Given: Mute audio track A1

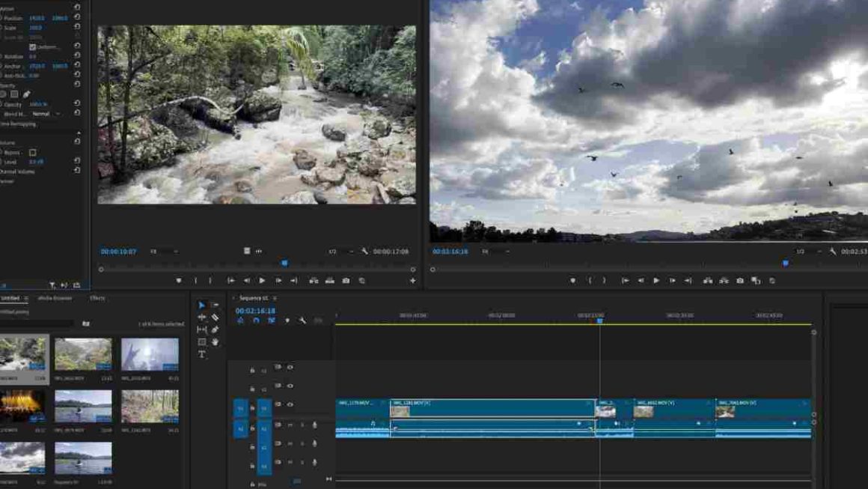Looking at the screenshot, I should click(x=290, y=425).
